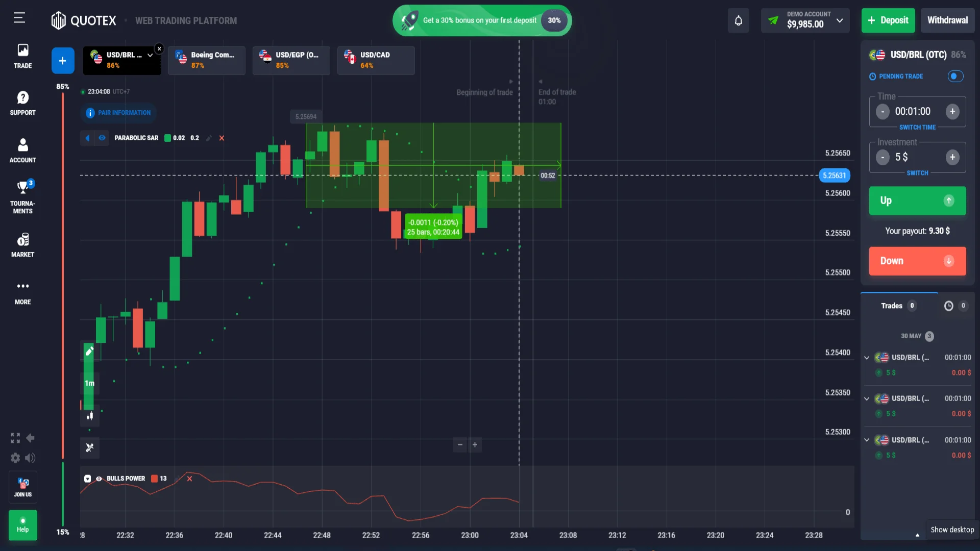980x551 pixels.
Task: Click Show desktop button
Action: [x=952, y=530]
